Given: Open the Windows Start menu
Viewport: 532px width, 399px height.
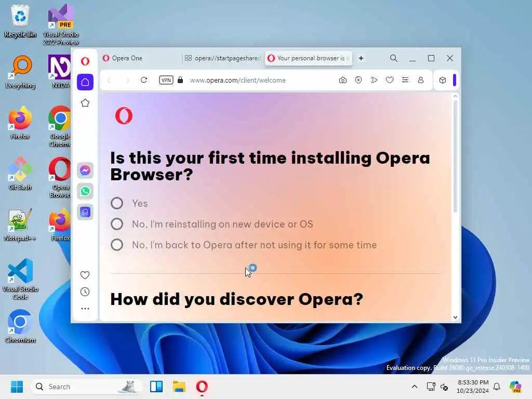Looking at the screenshot, I should [17, 387].
